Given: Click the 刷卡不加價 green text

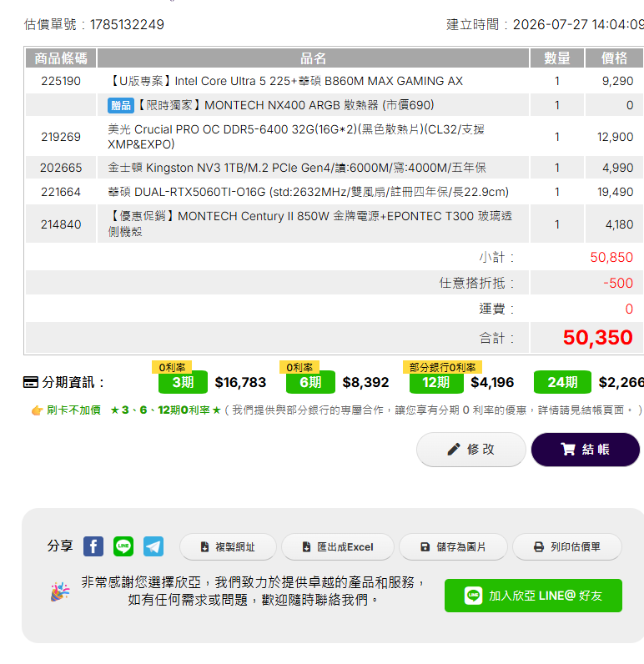Looking at the screenshot, I should click(73, 410).
